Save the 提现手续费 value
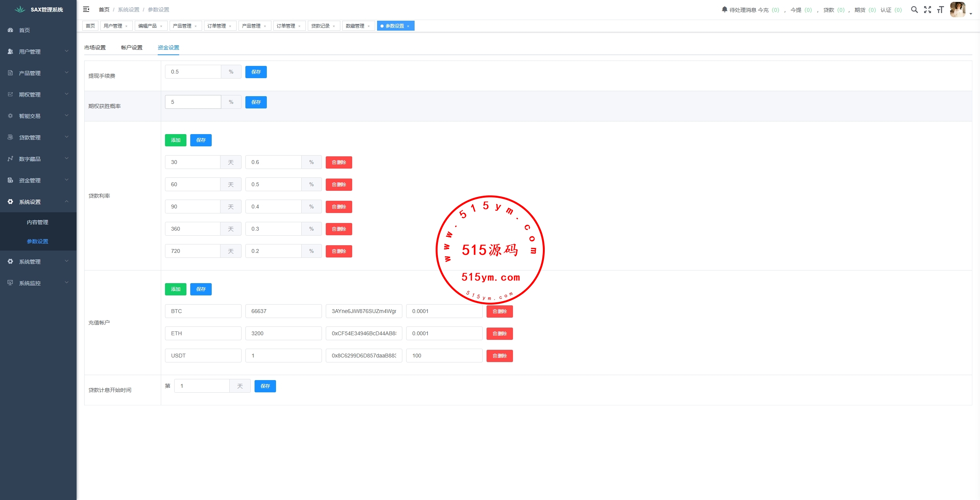 [x=256, y=72]
